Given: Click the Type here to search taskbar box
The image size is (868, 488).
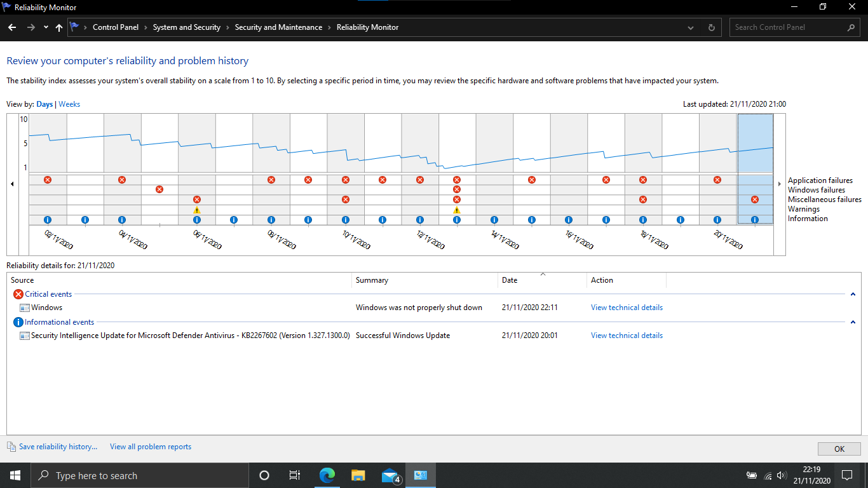Looking at the screenshot, I should 139,475.
